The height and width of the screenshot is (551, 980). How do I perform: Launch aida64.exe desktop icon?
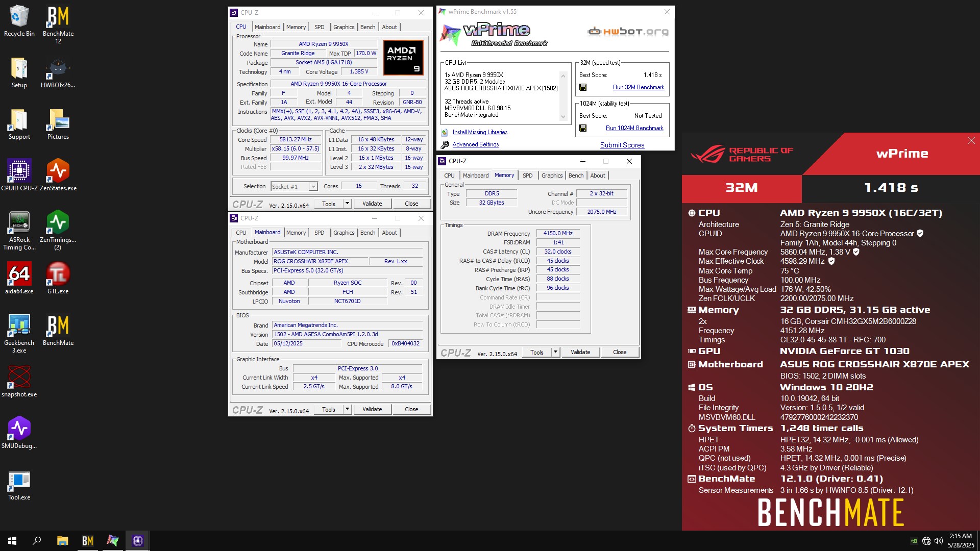pos(19,278)
